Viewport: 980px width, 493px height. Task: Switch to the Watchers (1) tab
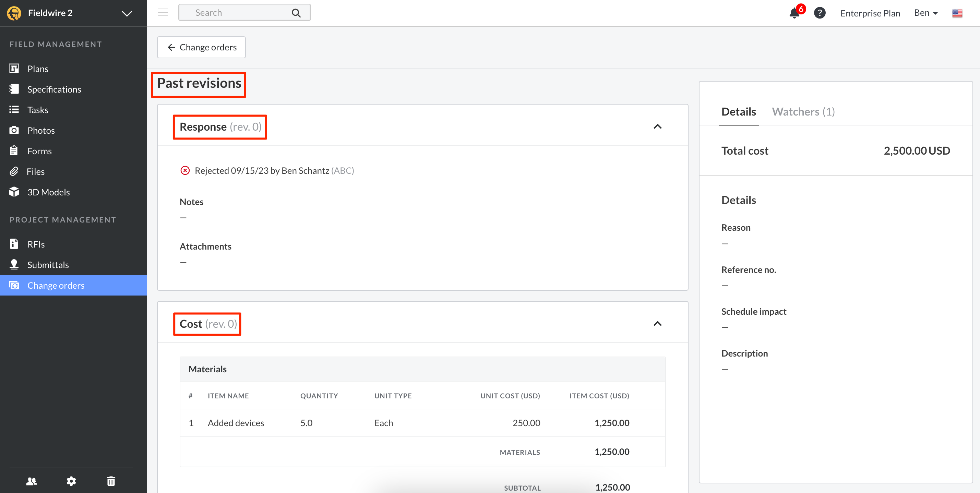[x=803, y=111]
